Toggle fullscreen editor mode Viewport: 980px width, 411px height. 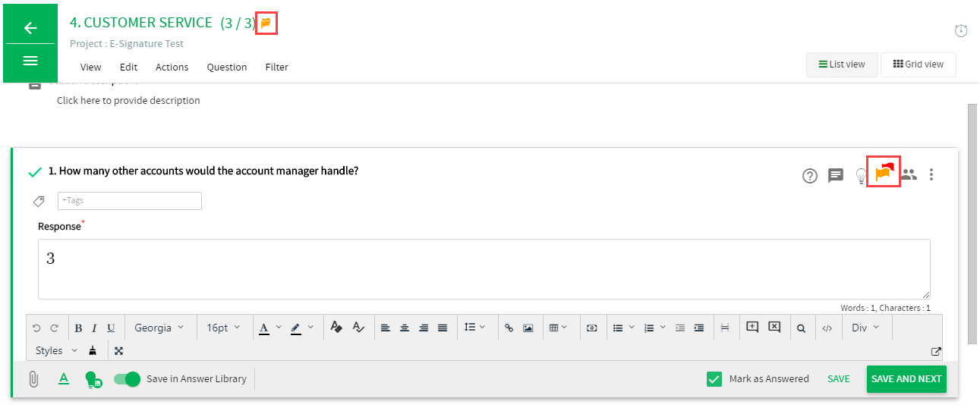pyautogui.click(x=118, y=350)
